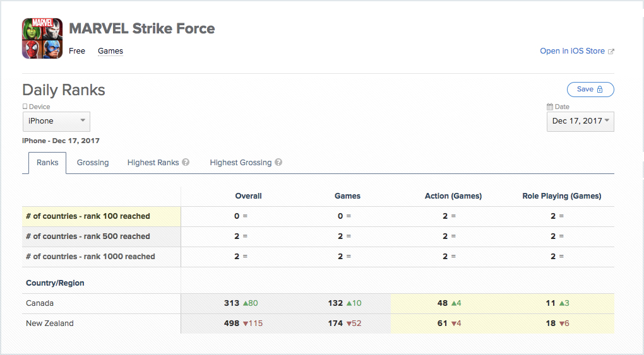Viewport: 644px width, 355px height.
Task: Click the Save button with lock icon
Action: pos(590,90)
